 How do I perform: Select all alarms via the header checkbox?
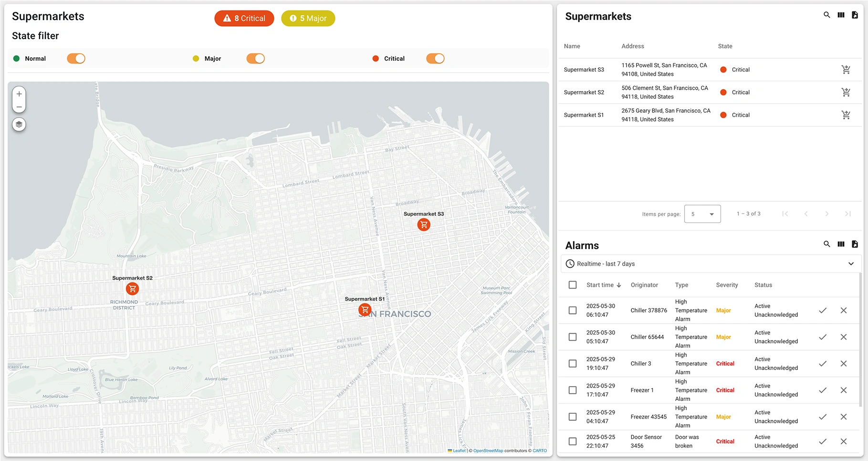[572, 285]
